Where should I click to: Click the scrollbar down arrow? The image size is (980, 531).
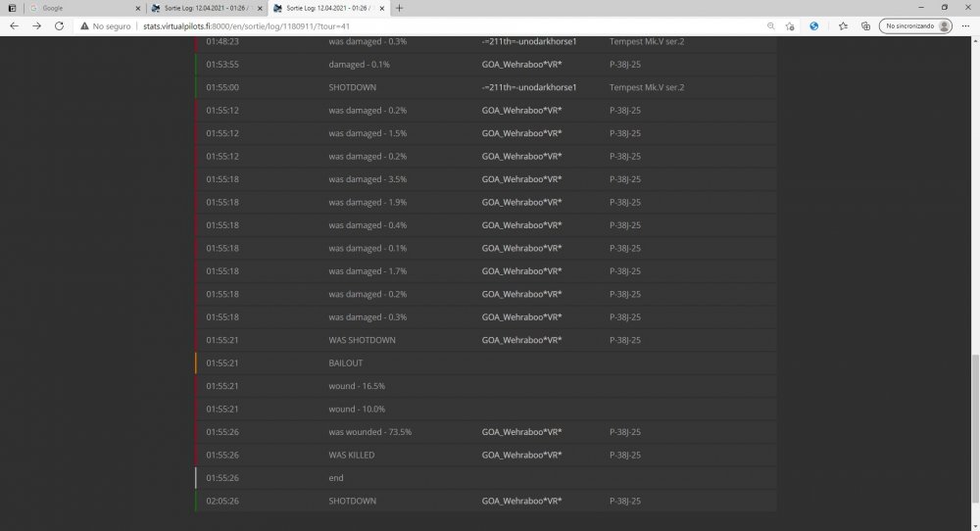coord(975,526)
